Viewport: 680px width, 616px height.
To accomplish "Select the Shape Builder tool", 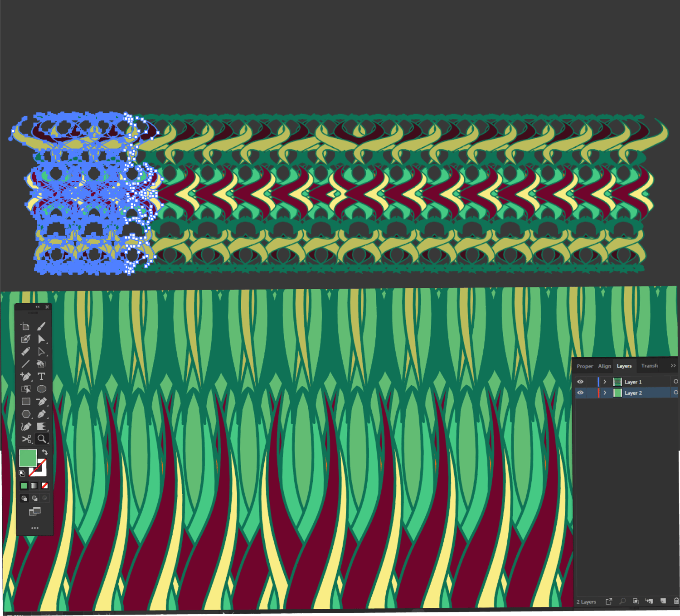I will click(25, 339).
